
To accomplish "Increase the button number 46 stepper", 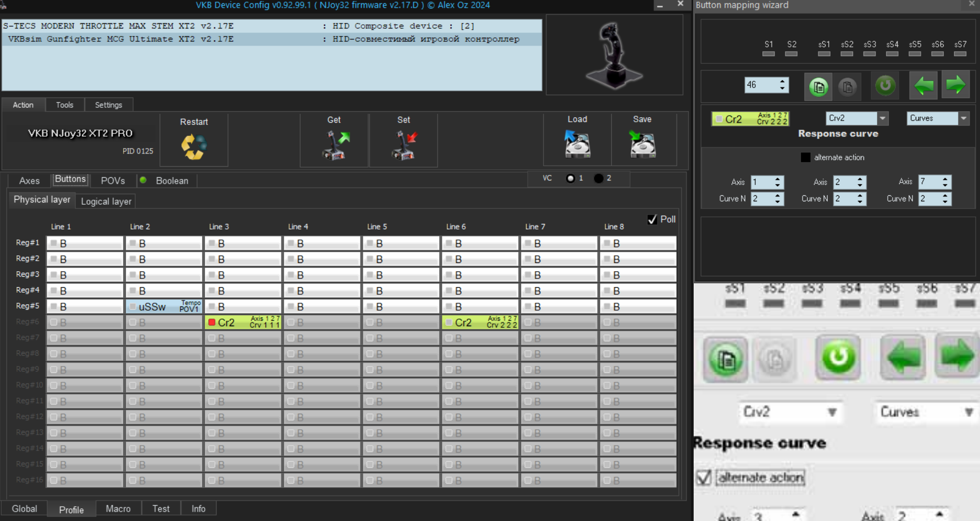I will [782, 82].
